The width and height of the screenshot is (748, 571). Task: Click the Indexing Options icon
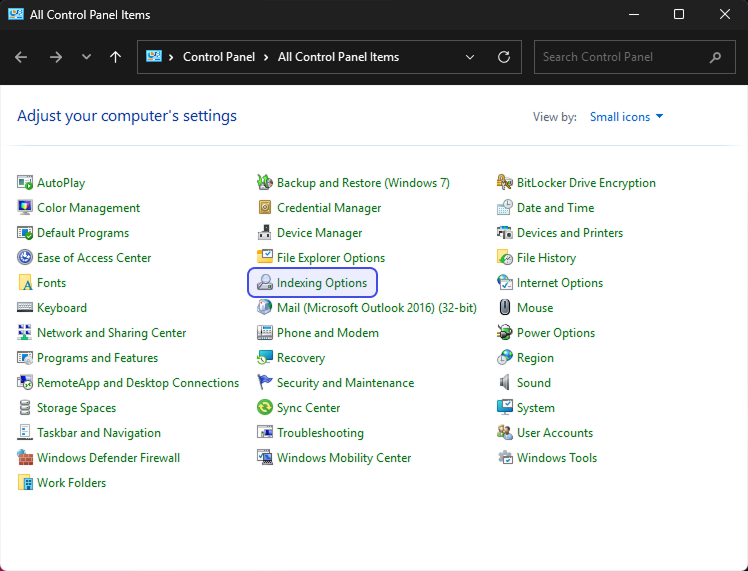tap(265, 282)
